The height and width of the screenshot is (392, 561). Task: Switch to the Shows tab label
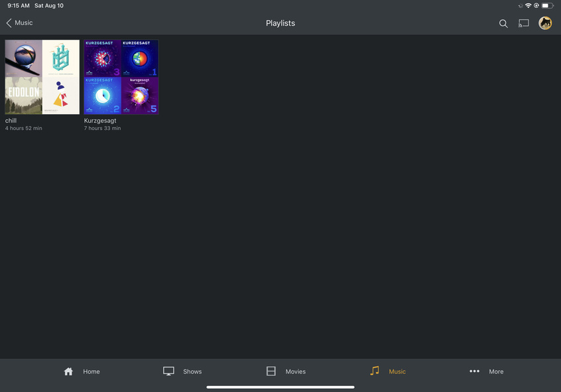192,371
